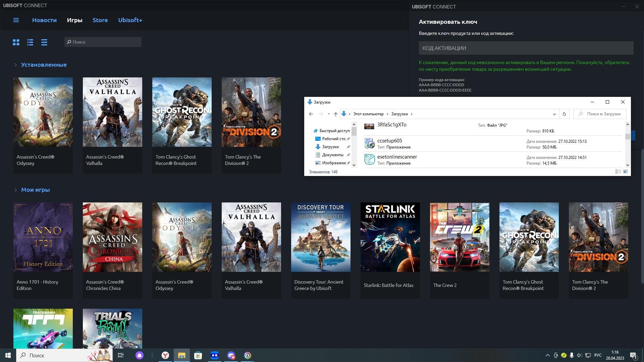The image size is (644, 362).
Task: Open the clock and date flyout
Action: tap(615, 355)
